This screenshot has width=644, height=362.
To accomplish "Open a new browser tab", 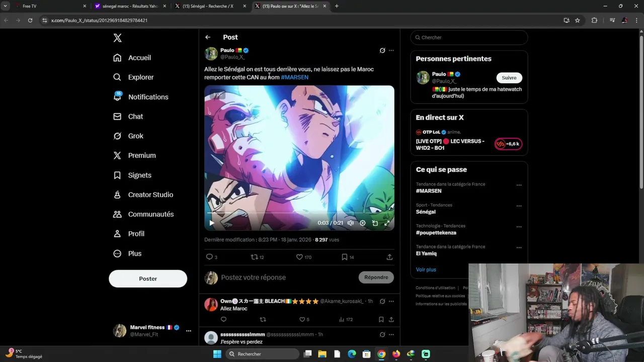I will coord(337,6).
